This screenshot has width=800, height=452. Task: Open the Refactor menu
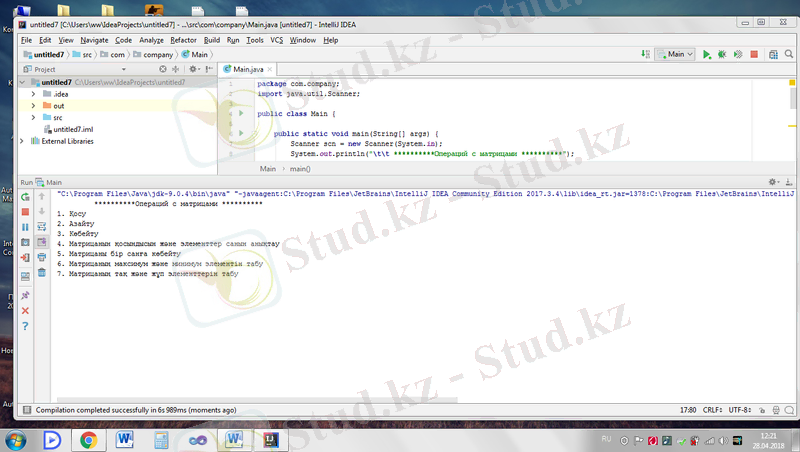(183, 40)
